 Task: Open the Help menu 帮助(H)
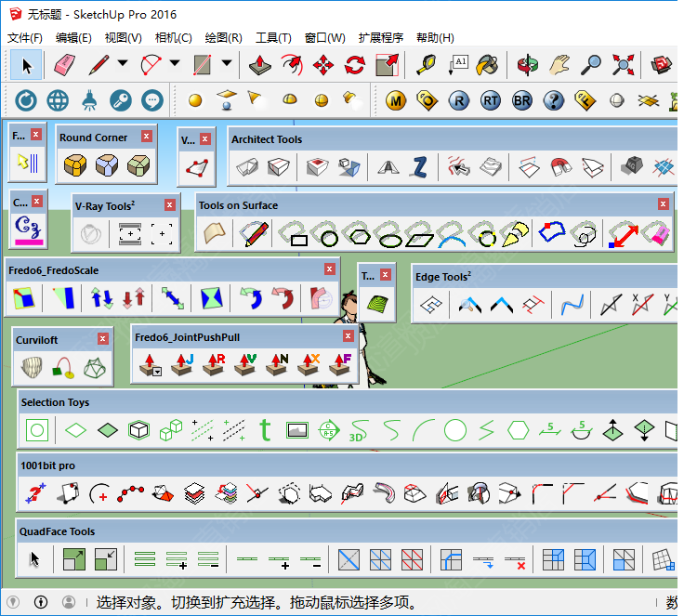pos(435,38)
